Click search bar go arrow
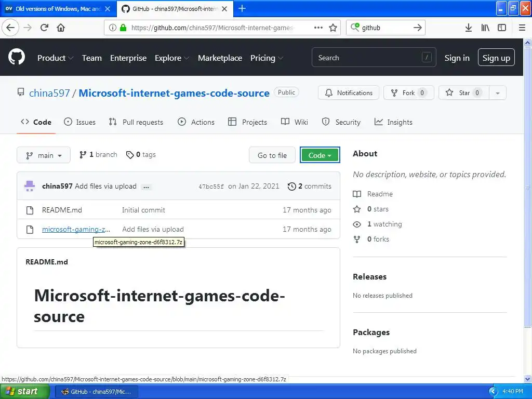This screenshot has height=399, width=532. (x=418, y=28)
